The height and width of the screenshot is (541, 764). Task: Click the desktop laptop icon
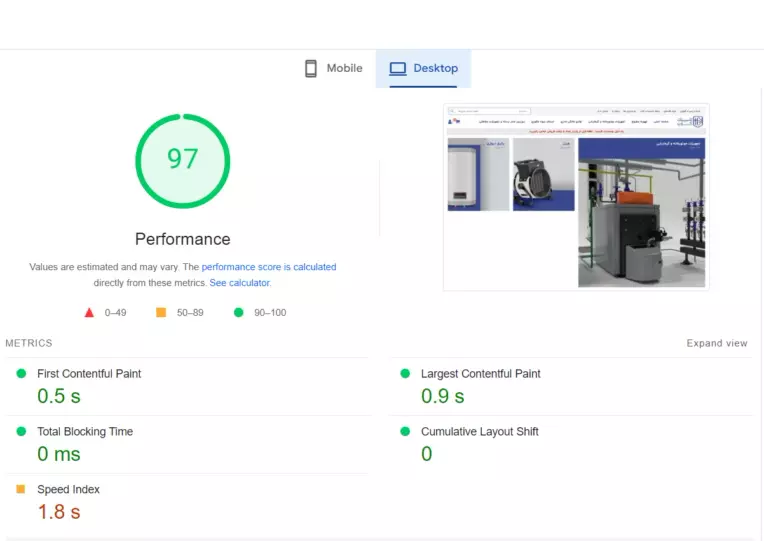[398, 69]
